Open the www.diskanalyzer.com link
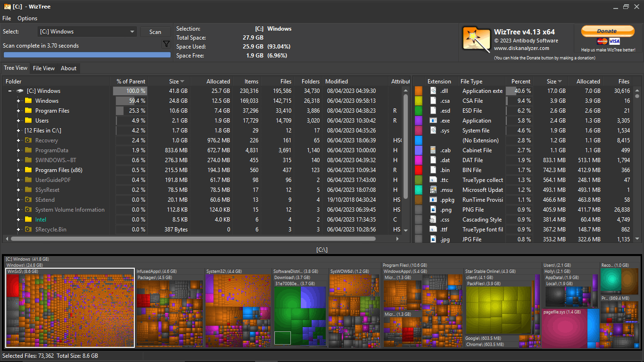The height and width of the screenshot is (362, 644). tap(521, 48)
